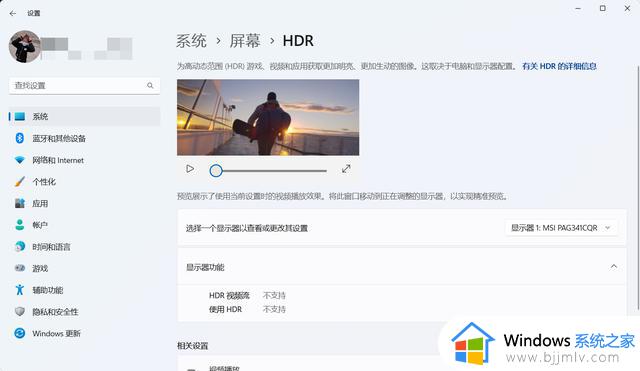
Task: Open 时间和语言 settings page
Action: [84, 247]
